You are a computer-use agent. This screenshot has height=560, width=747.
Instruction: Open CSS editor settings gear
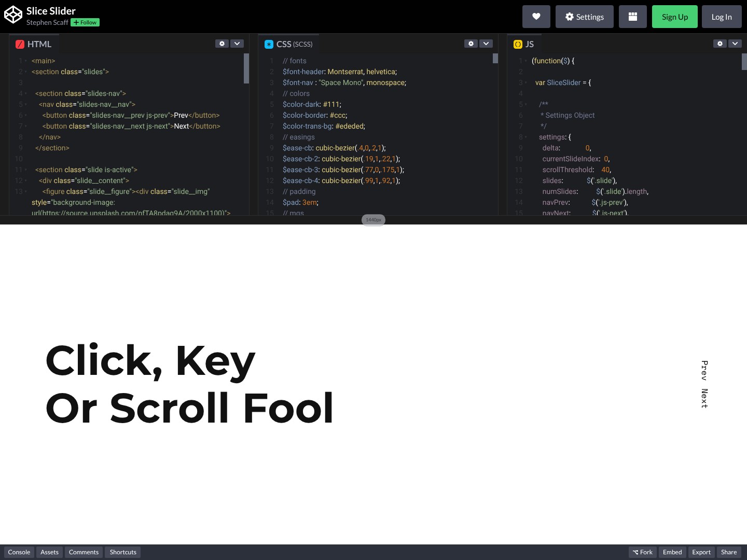471,44
